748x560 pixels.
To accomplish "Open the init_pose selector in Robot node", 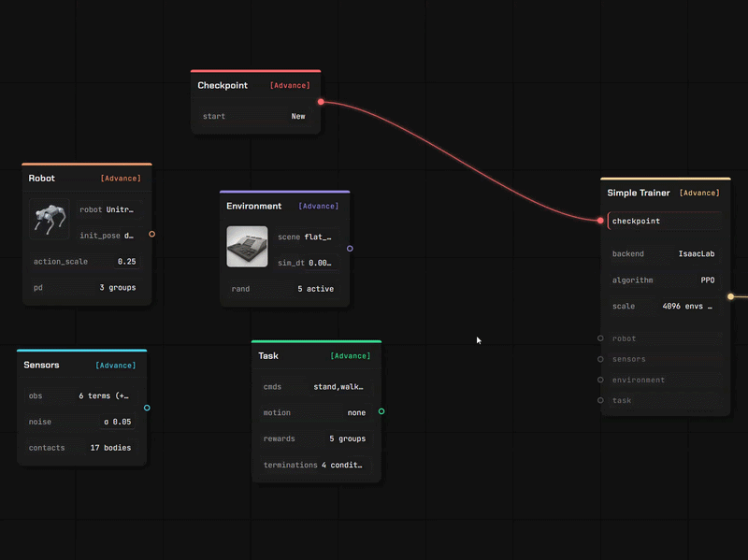I will click(x=109, y=236).
